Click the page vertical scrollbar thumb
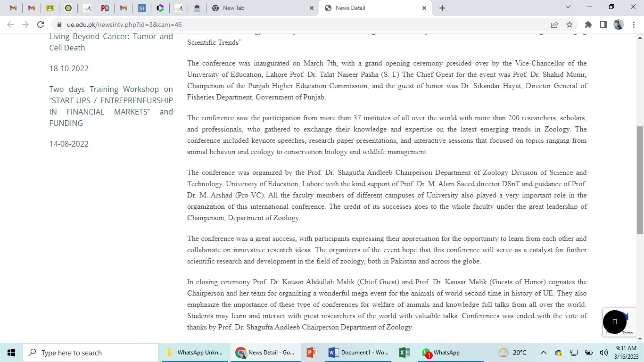The image size is (644, 362). point(640,180)
